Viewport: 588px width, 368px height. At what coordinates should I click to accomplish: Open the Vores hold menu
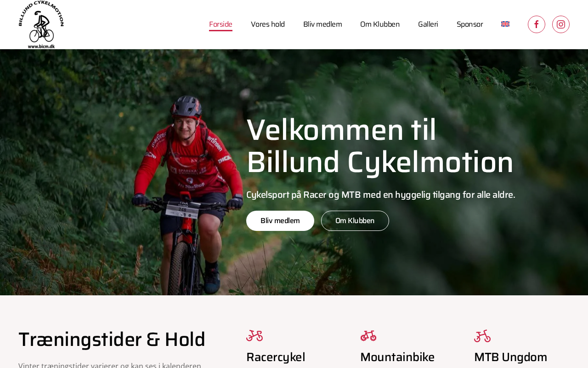[x=268, y=24]
